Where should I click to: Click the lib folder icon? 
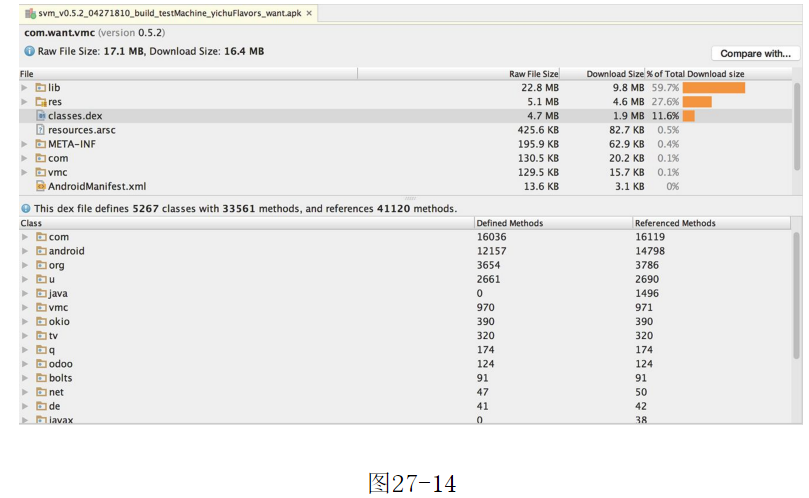41,88
